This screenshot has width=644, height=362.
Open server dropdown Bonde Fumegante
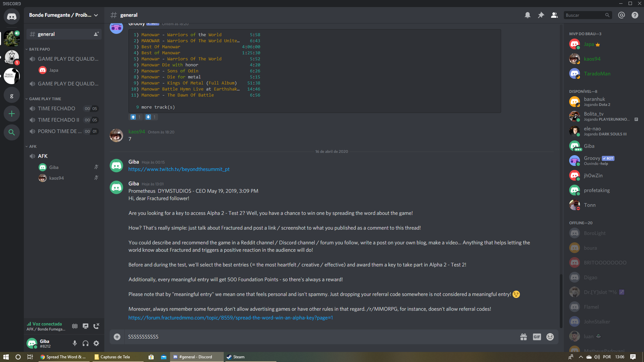[x=64, y=15]
